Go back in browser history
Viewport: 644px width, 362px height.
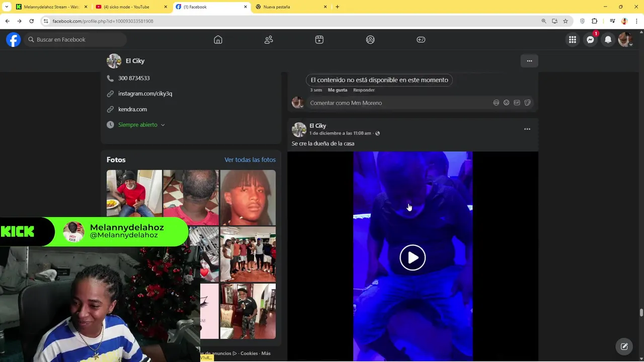click(x=7, y=21)
